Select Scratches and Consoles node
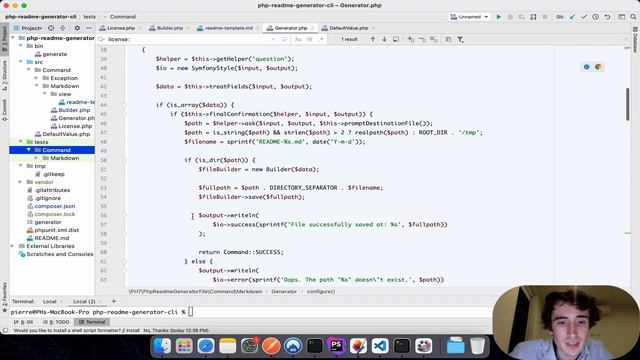 coord(56,254)
